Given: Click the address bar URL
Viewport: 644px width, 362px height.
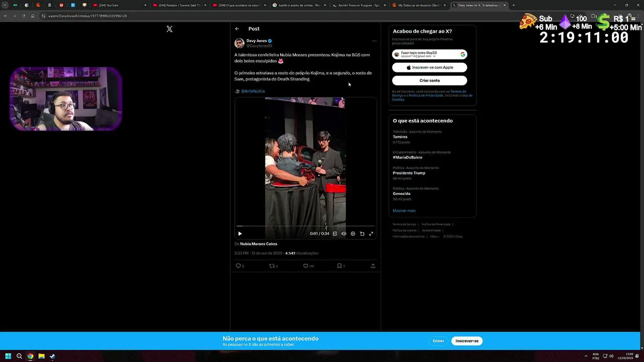Looking at the screenshot, I should (x=88, y=16).
